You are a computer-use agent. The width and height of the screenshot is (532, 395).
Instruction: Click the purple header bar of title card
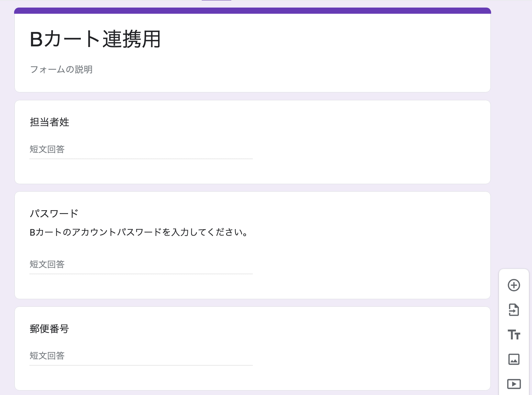(x=253, y=11)
